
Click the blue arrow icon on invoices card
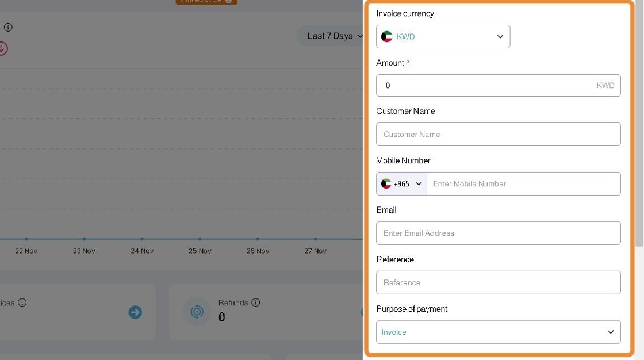pos(135,312)
